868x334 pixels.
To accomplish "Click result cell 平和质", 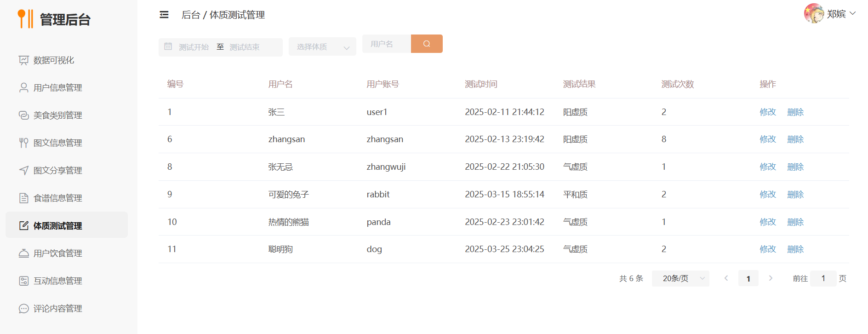I will (575, 194).
